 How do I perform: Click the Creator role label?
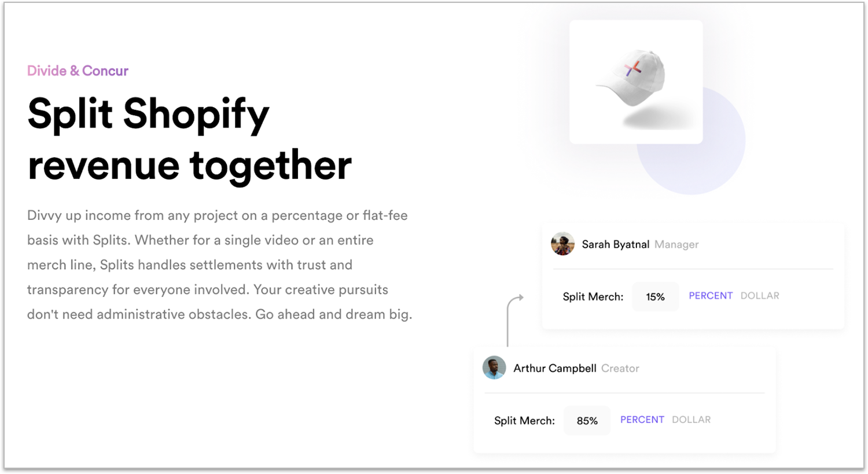tap(620, 369)
